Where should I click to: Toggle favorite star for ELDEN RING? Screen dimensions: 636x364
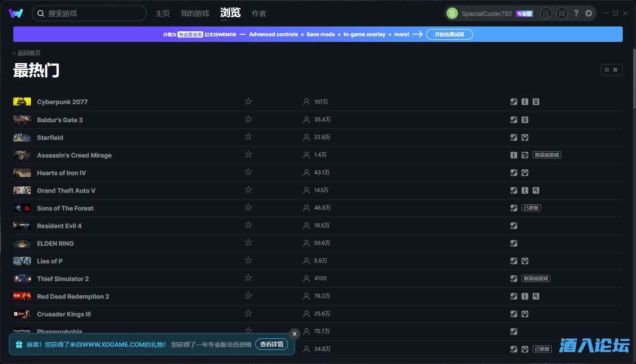click(x=248, y=243)
